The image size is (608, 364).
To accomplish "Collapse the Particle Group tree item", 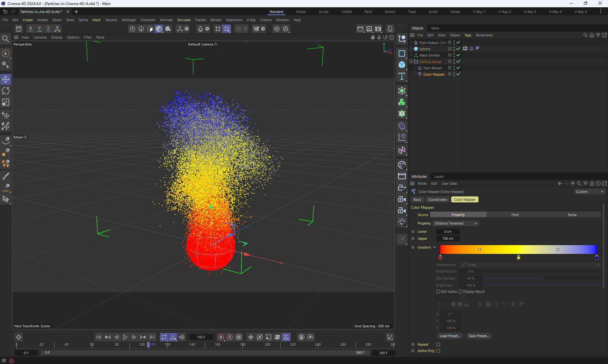I will coord(411,62).
